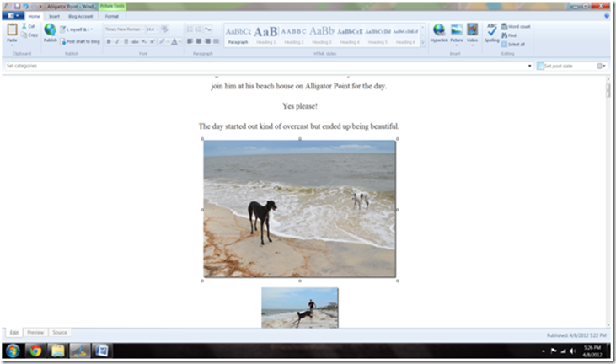Click Select all
The image size is (616, 364).
[513, 45]
